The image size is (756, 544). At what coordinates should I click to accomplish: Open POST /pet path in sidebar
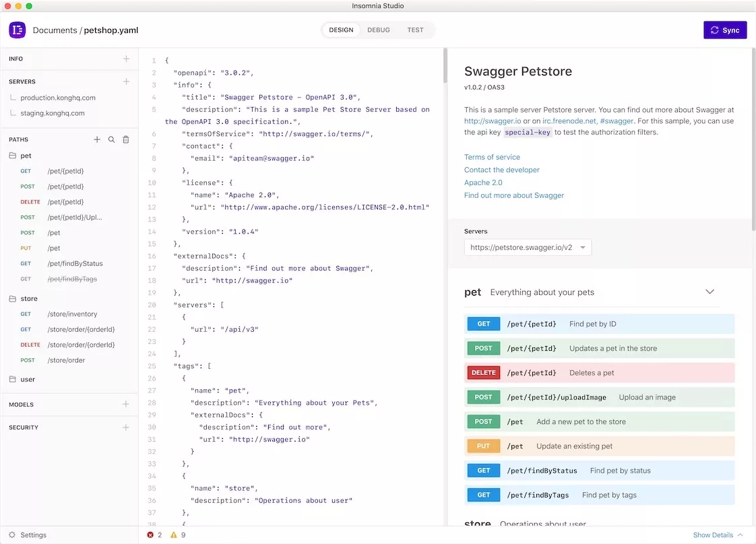[70, 233]
